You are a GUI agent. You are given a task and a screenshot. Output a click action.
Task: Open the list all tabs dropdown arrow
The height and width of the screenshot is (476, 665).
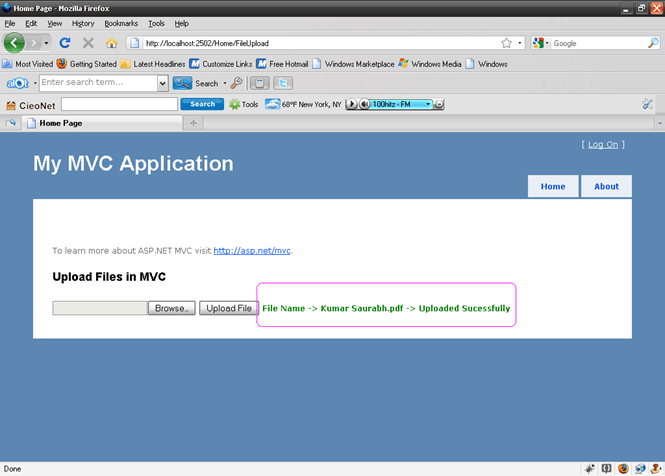tap(660, 123)
